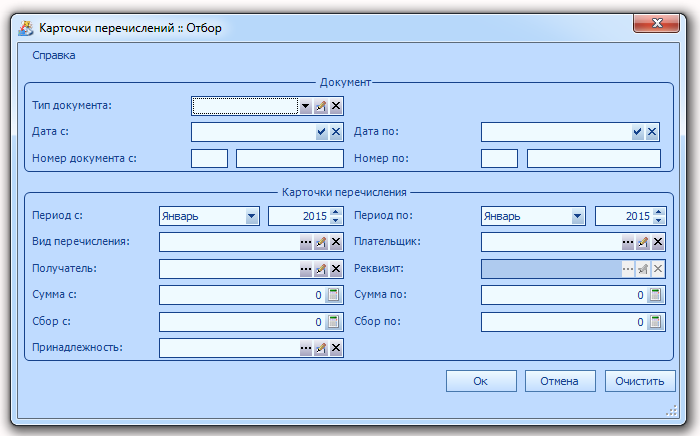Viewport: 700px width, 436px height.
Task: Close the Карточки перечислений dialog window
Action: coord(656,23)
